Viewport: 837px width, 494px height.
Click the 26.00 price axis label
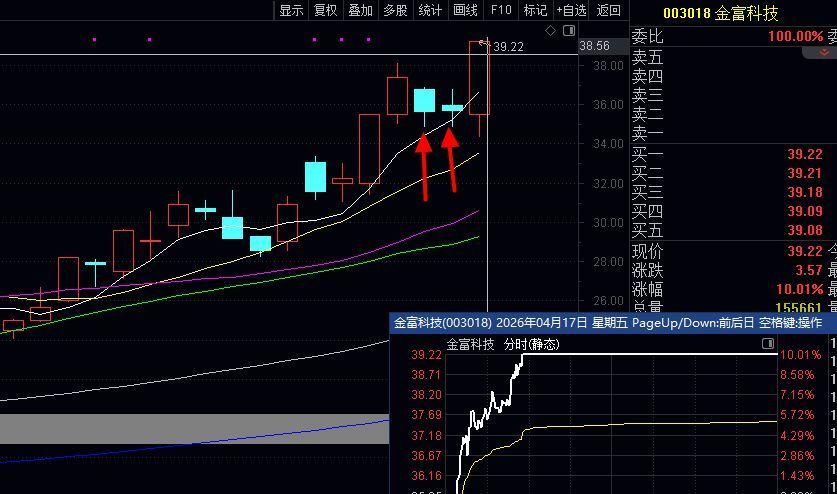(609, 301)
